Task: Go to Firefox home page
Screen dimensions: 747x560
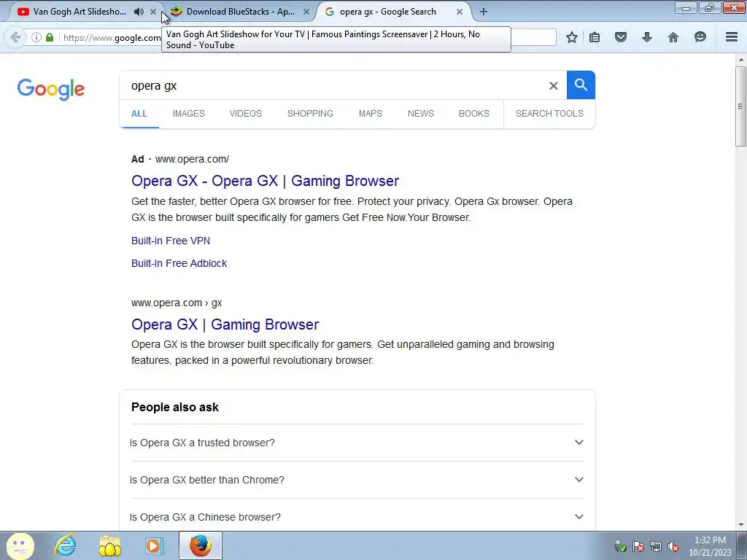Action: click(x=673, y=37)
